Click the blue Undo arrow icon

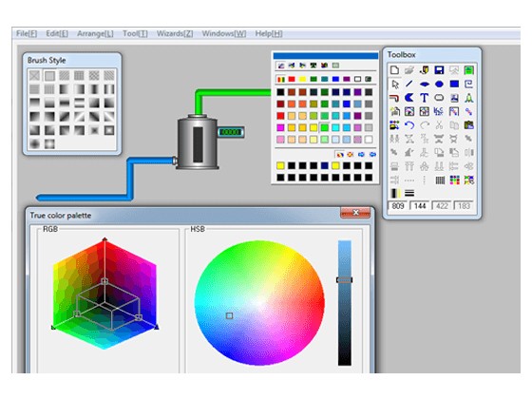pos(409,125)
